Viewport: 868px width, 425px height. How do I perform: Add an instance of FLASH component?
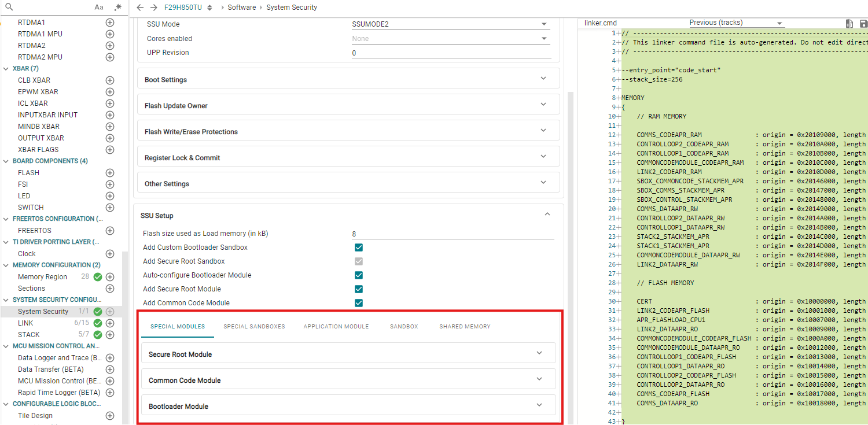coord(110,173)
